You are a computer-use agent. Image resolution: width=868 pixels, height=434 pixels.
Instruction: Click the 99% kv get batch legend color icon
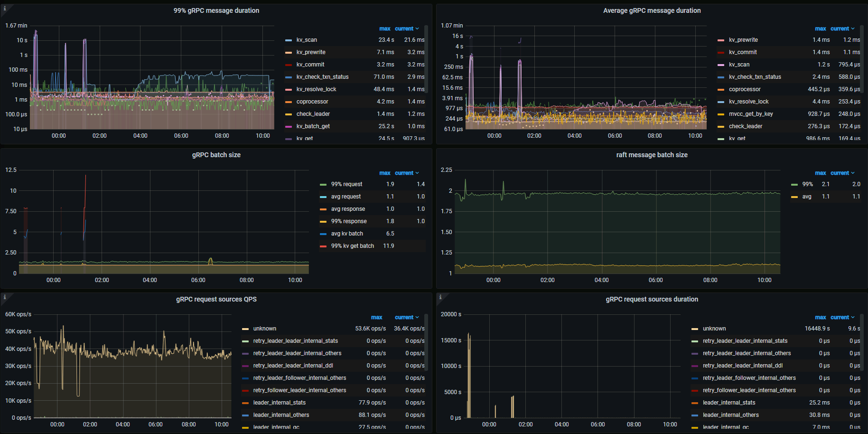(323, 246)
